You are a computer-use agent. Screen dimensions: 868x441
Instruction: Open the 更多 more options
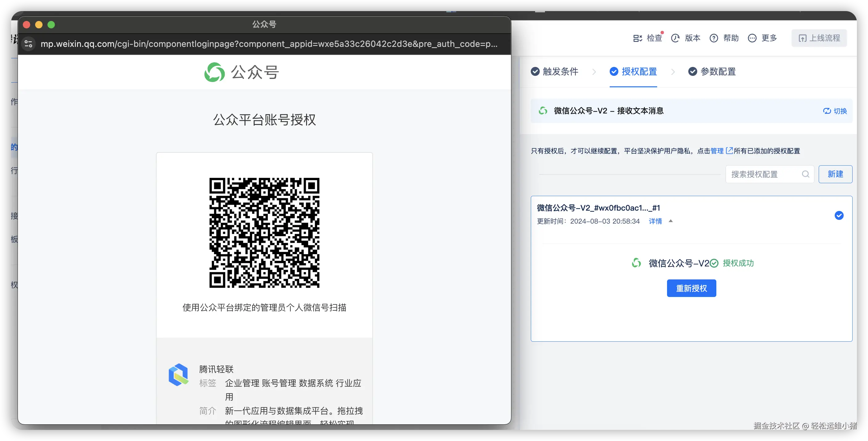(762, 38)
